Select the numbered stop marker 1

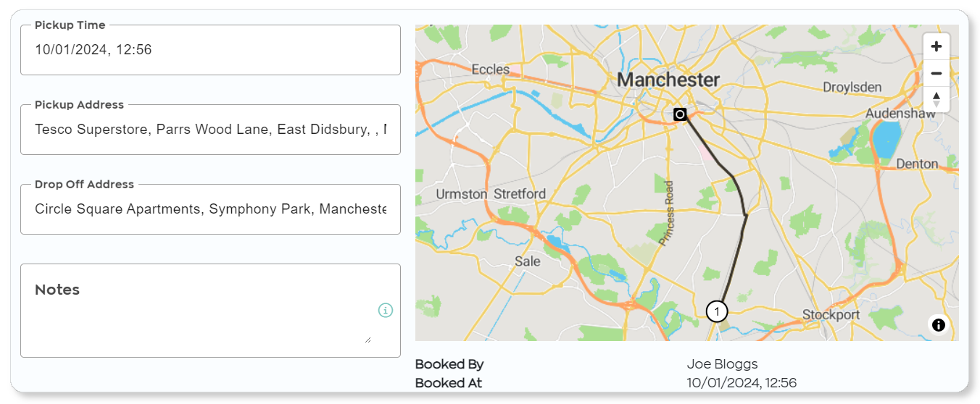click(x=717, y=311)
